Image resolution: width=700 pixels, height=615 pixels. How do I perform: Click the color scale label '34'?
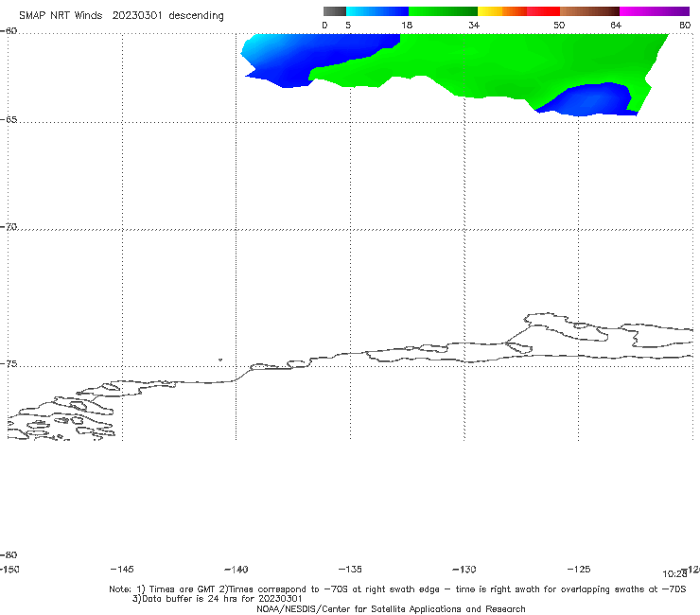[x=474, y=25]
